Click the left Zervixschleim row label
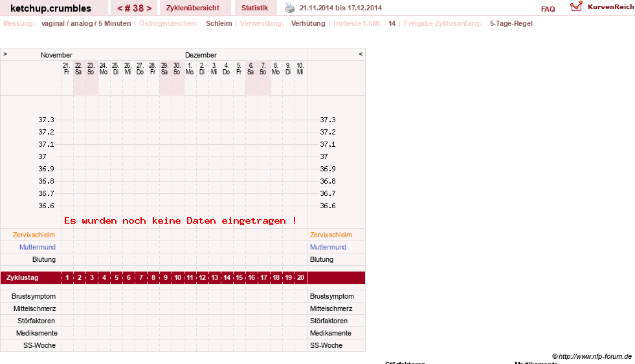The image size is (635, 364). point(34,235)
